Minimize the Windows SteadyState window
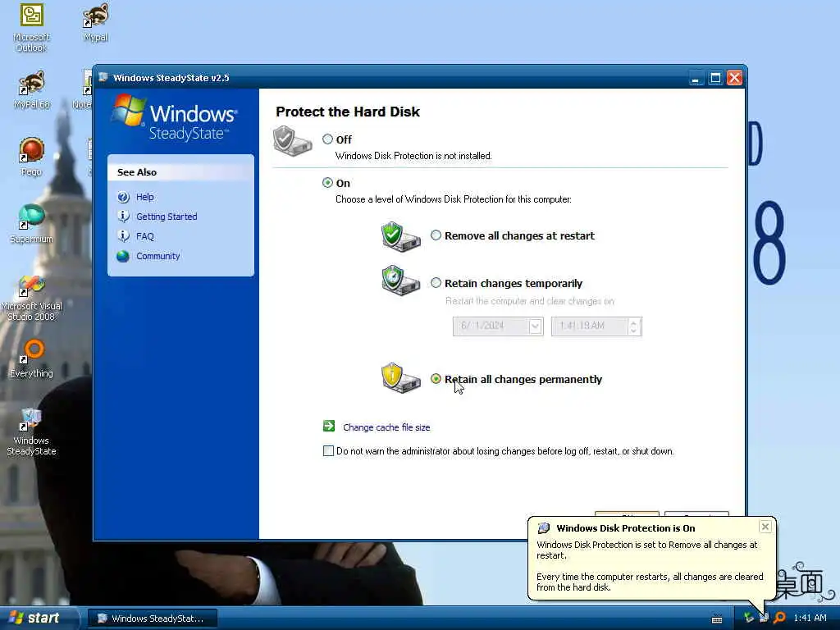This screenshot has height=630, width=840. tap(696, 78)
